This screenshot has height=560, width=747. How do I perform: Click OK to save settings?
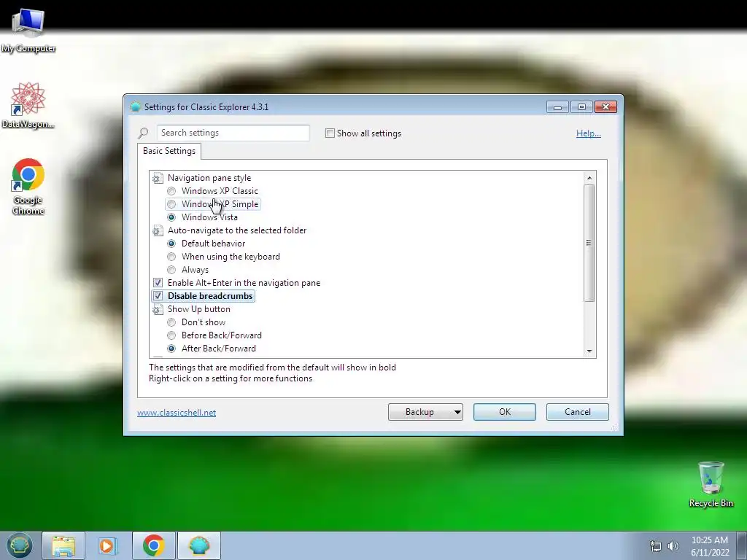click(505, 412)
